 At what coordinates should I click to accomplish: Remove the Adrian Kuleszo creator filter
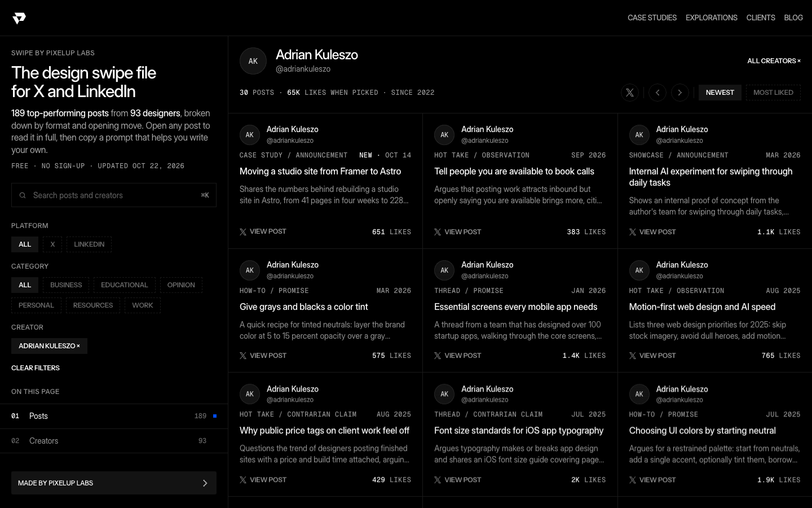click(49, 346)
